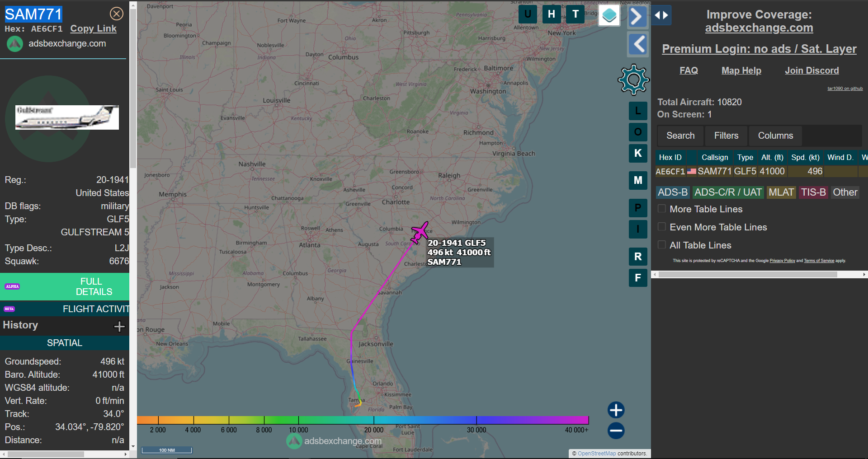Toggle the F map button
The width and height of the screenshot is (868, 459).
pos(638,278)
